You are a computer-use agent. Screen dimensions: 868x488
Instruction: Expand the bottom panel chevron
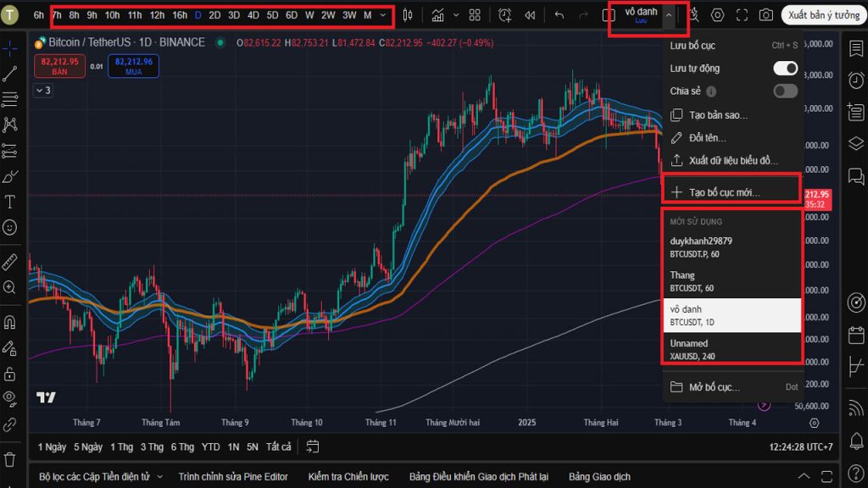coord(804,476)
